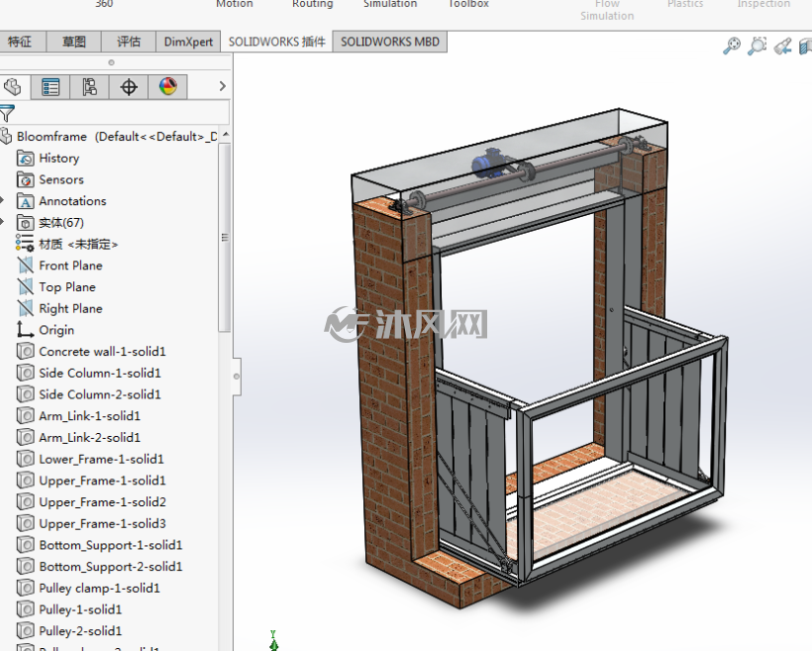Open the FeatureManager design tree tab
The width and height of the screenshot is (812, 651).
pos(13,86)
